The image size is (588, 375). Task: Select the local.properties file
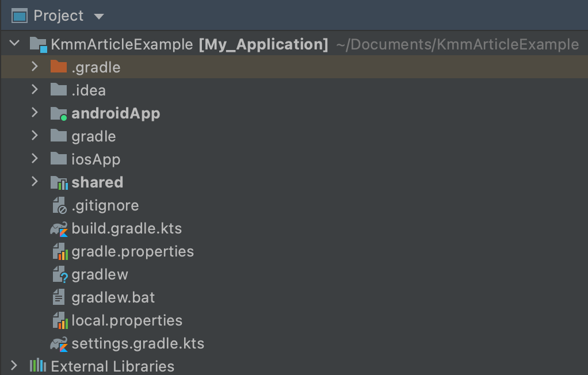pos(127,320)
